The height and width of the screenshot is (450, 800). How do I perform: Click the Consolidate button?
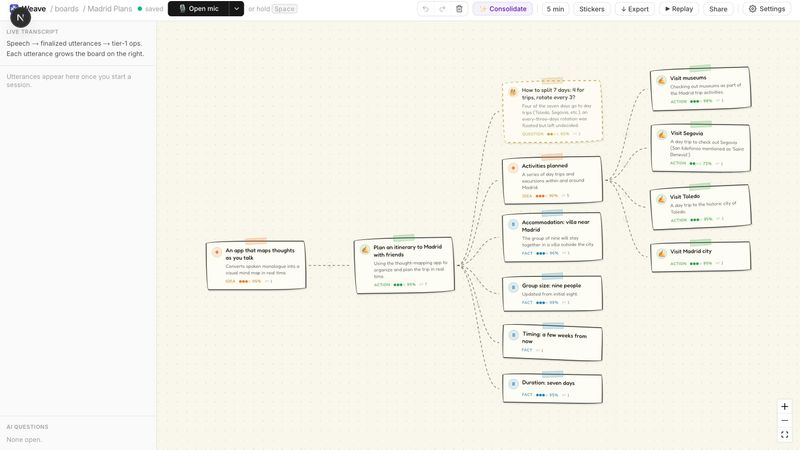coord(503,9)
